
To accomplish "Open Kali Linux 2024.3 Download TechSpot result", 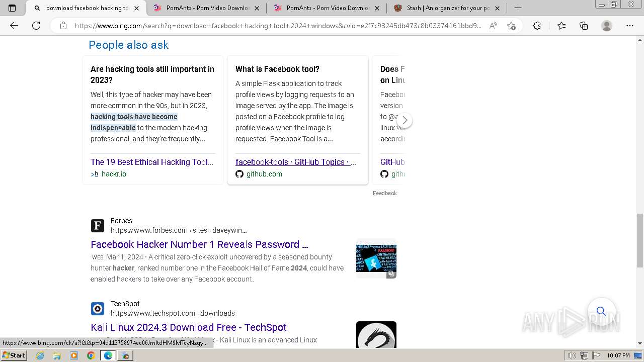I will [x=189, y=327].
